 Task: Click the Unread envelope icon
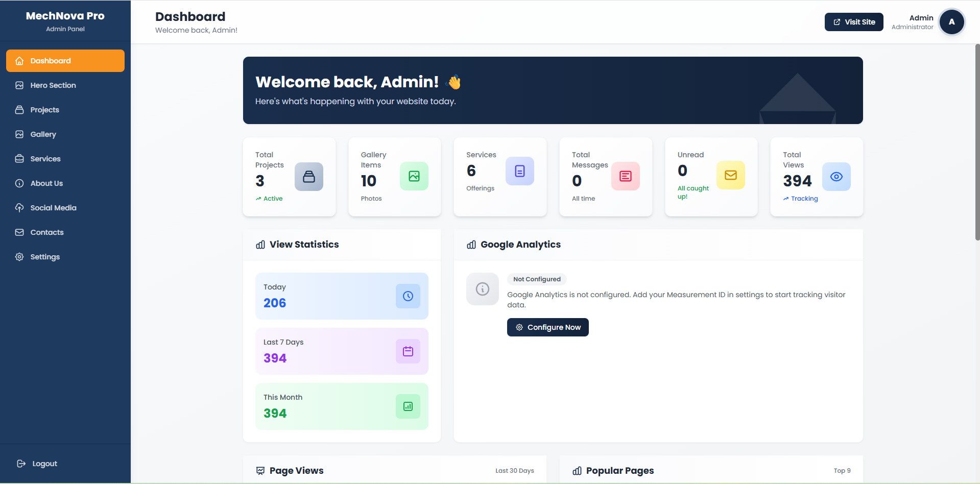[x=730, y=175]
